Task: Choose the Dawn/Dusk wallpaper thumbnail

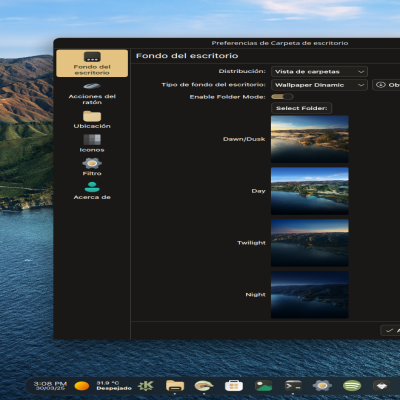Action: point(310,139)
